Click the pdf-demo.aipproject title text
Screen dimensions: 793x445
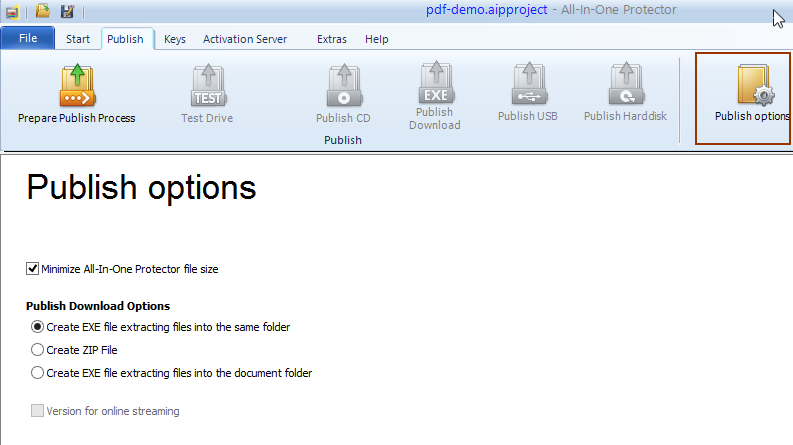[486, 10]
